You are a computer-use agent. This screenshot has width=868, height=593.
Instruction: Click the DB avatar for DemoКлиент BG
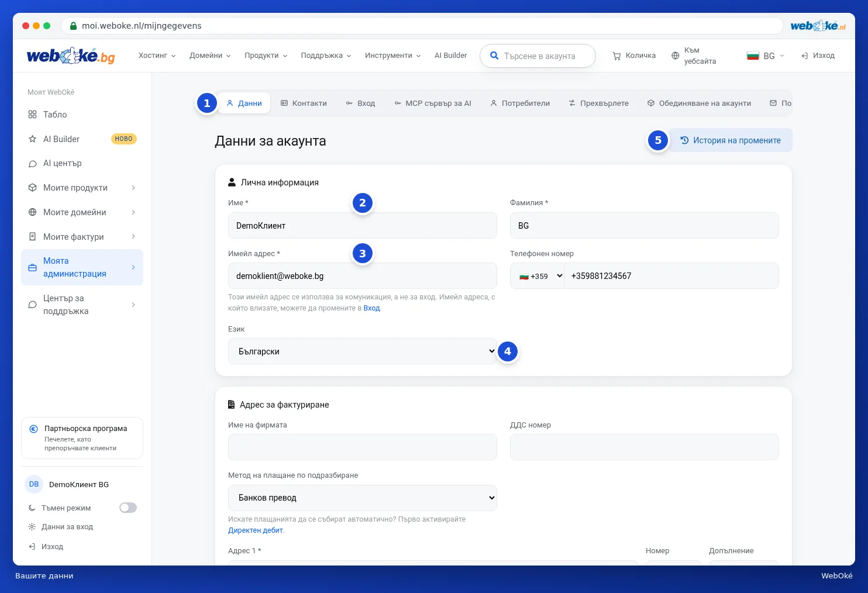click(x=34, y=484)
